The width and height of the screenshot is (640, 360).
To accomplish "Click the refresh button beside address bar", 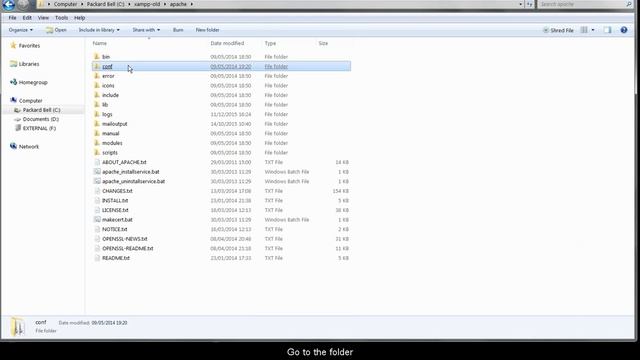I will [529, 4].
